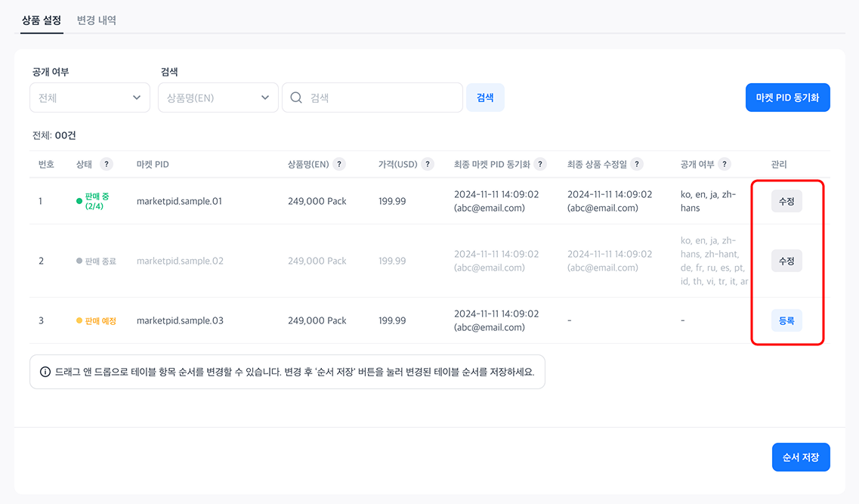Image resolution: width=859 pixels, height=504 pixels.
Task: Click help icon beside 최종 마켓 PID 동기화 header
Action: click(541, 164)
